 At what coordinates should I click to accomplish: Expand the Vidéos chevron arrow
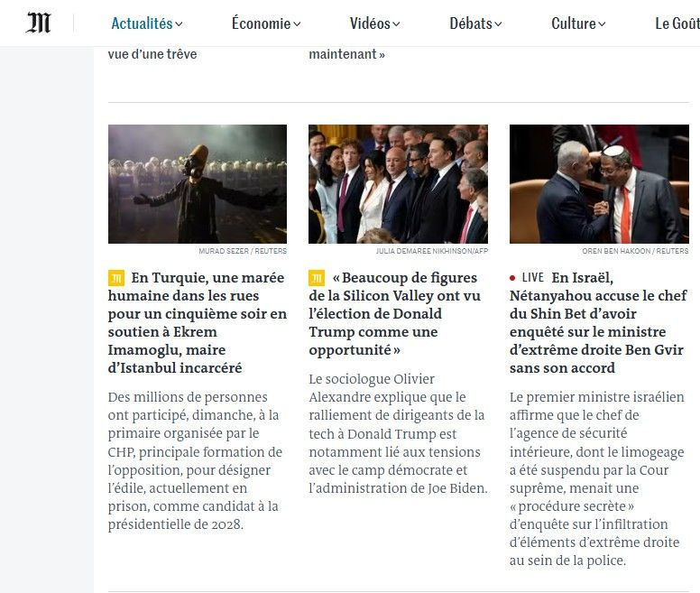tap(396, 24)
